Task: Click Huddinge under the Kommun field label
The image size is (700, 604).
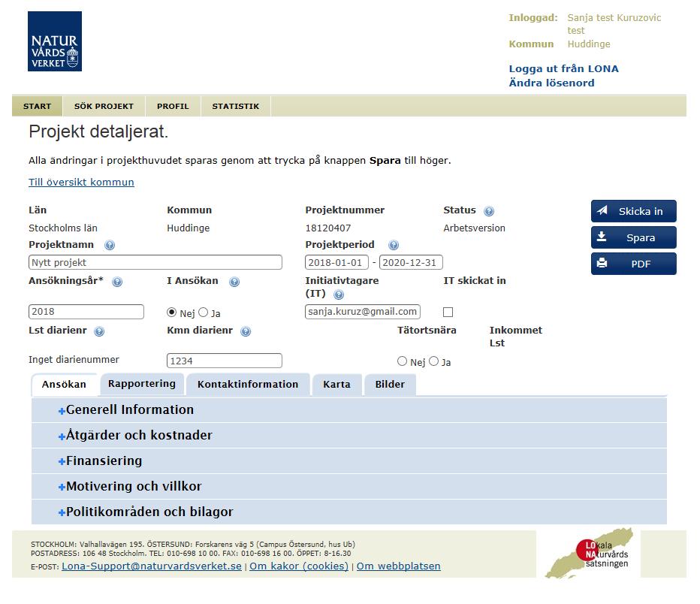Action: [188, 228]
